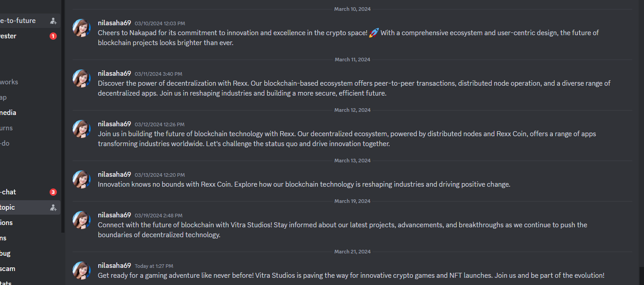Open the red 1 unread badge on rester
This screenshot has width=644, height=285.
[x=53, y=36]
